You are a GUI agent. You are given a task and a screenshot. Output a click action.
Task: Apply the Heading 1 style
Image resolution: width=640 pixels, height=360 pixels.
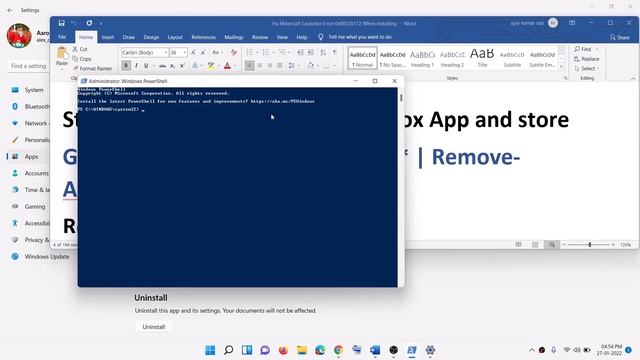click(x=422, y=58)
